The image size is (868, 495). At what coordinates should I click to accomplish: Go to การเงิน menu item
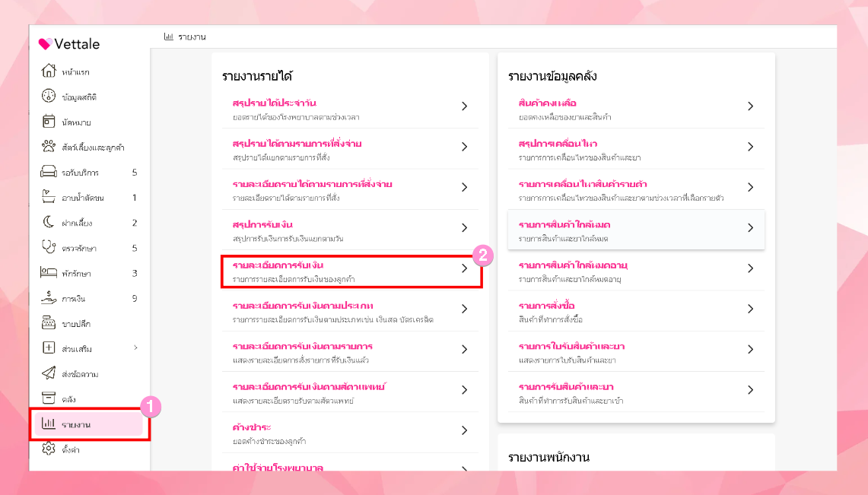tap(73, 298)
